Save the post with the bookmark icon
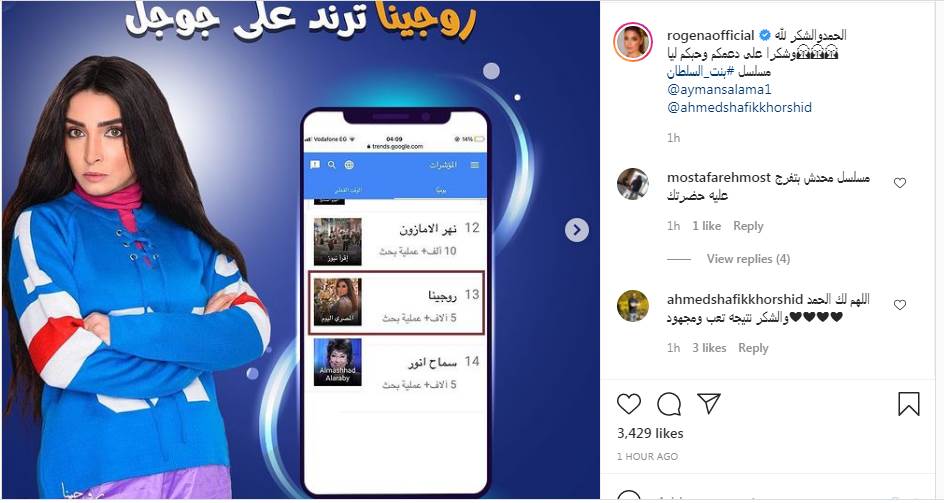This screenshot has width=944, height=503. (x=908, y=404)
